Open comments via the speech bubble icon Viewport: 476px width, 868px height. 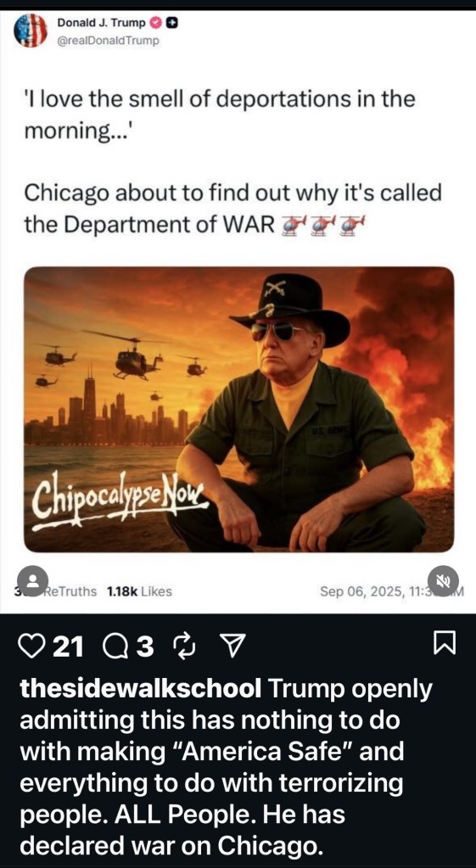(114, 646)
